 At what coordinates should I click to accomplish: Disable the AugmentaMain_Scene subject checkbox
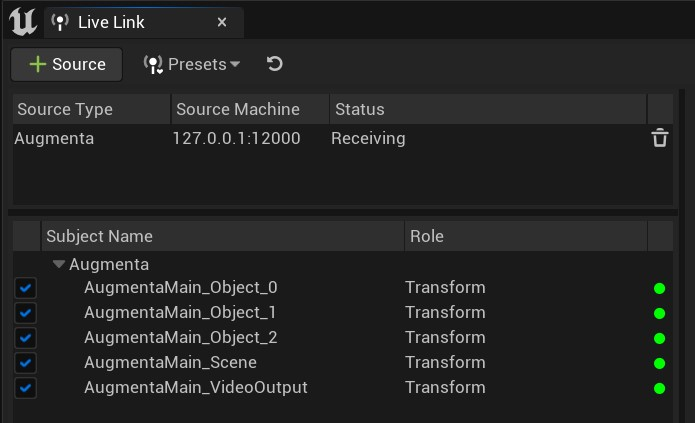pyautogui.click(x=25, y=363)
